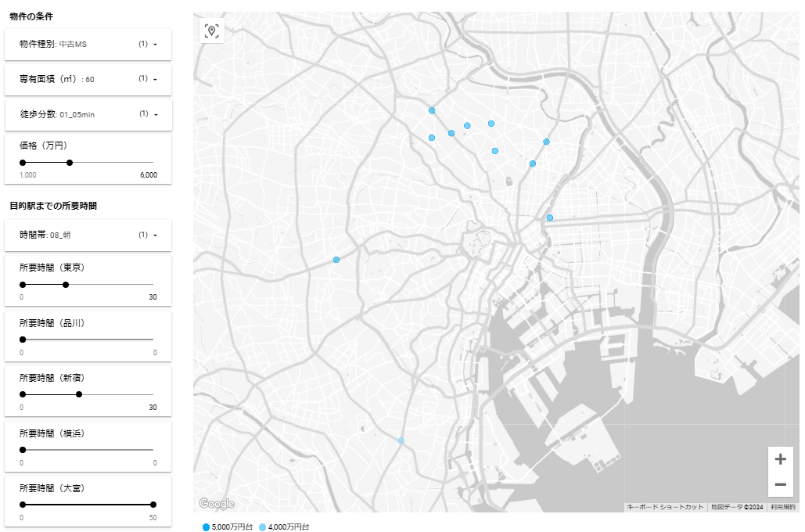The width and height of the screenshot is (805, 532).
Task: Open the 利用規約 link
Action: click(782, 507)
